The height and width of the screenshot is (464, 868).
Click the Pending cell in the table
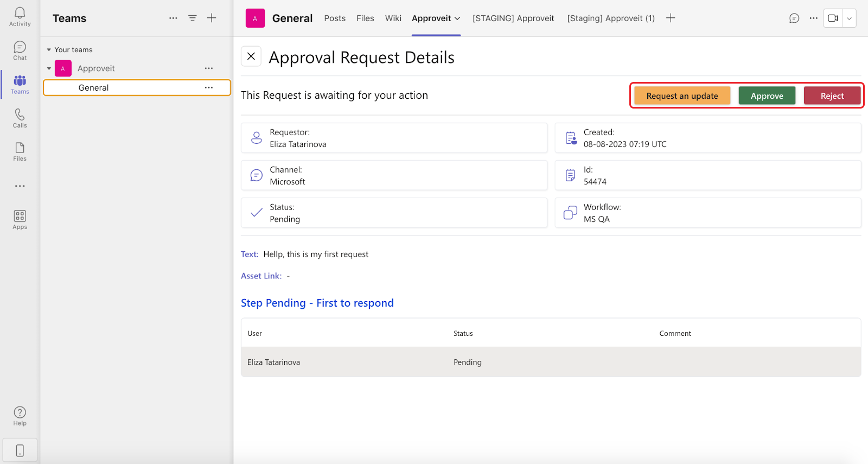point(468,362)
